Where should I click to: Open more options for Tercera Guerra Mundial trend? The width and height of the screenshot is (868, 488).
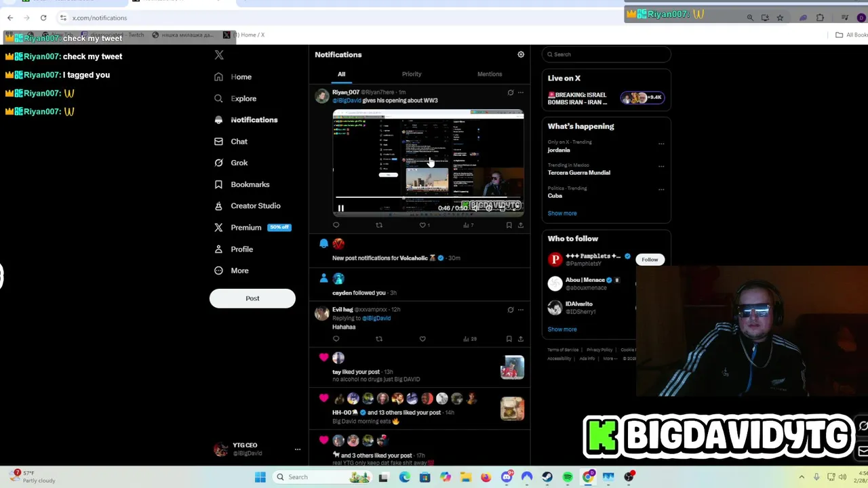click(x=661, y=167)
